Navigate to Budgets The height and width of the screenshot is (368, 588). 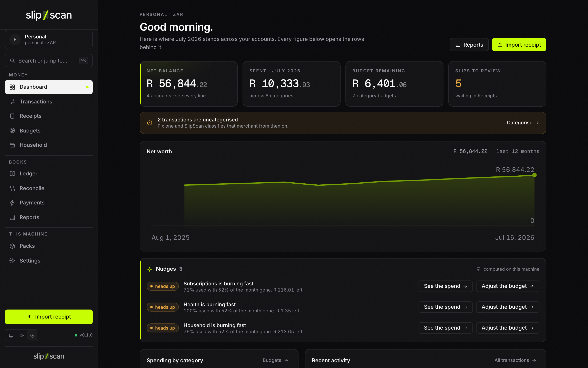[x=49, y=130]
